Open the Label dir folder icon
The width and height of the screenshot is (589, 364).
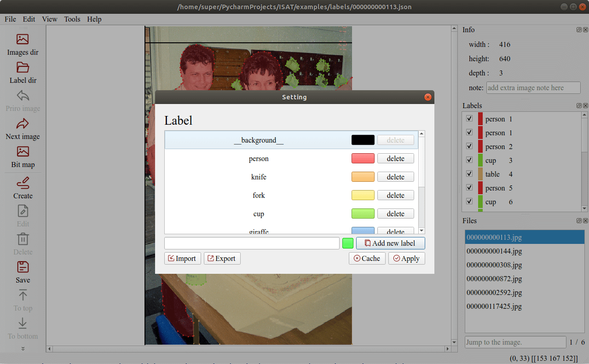[x=23, y=68]
